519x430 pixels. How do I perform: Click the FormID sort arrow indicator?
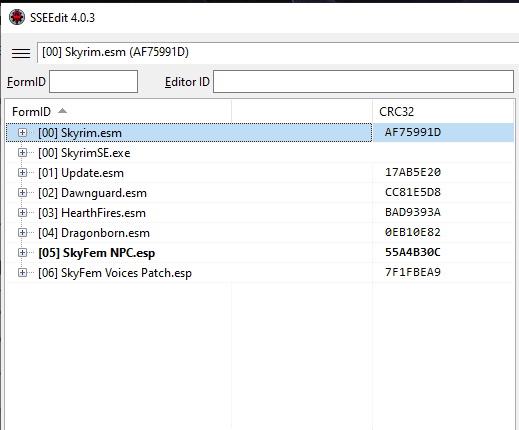coord(62,111)
